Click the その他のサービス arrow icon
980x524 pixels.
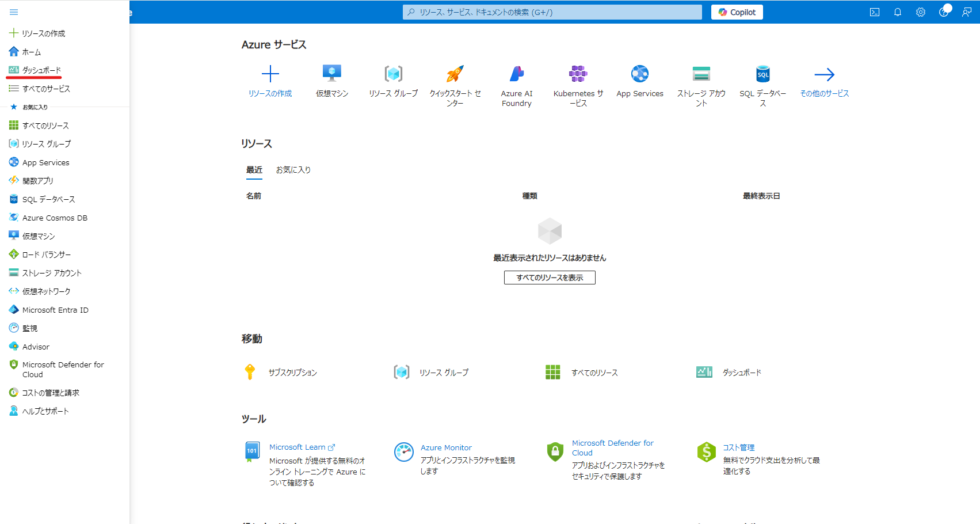pos(825,74)
